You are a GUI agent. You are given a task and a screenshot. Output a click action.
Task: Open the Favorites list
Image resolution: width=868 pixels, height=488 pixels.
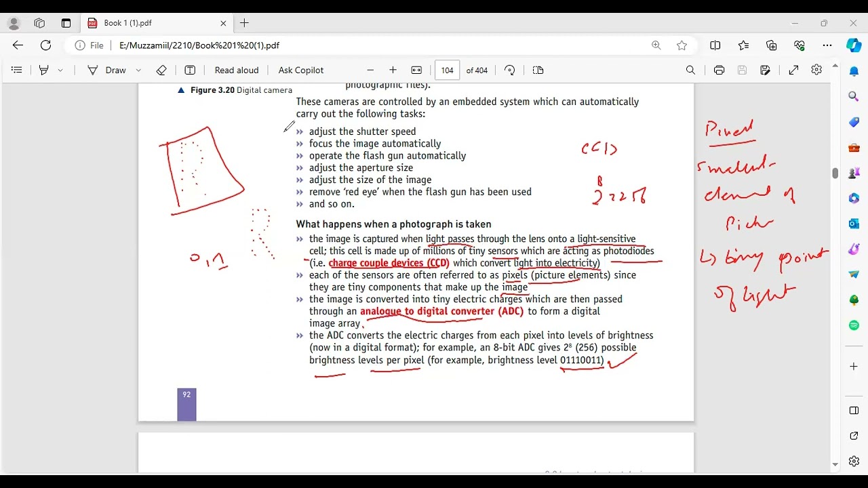[x=744, y=45]
